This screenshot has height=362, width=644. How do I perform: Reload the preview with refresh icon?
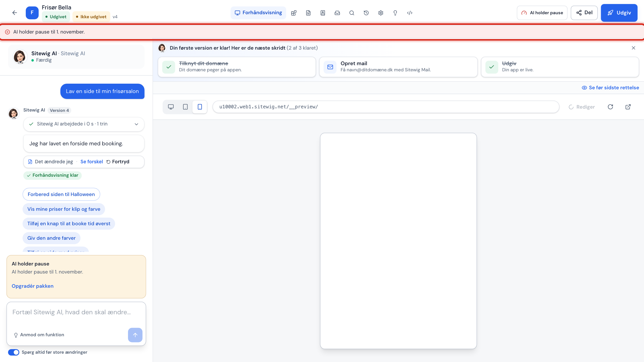610,107
